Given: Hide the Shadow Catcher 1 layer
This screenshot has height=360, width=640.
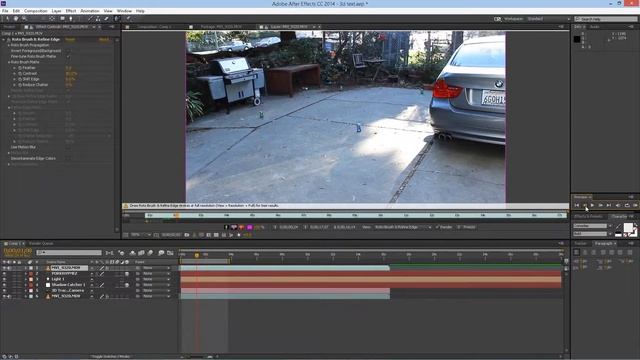Looking at the screenshot, I should pyautogui.click(x=4, y=285).
